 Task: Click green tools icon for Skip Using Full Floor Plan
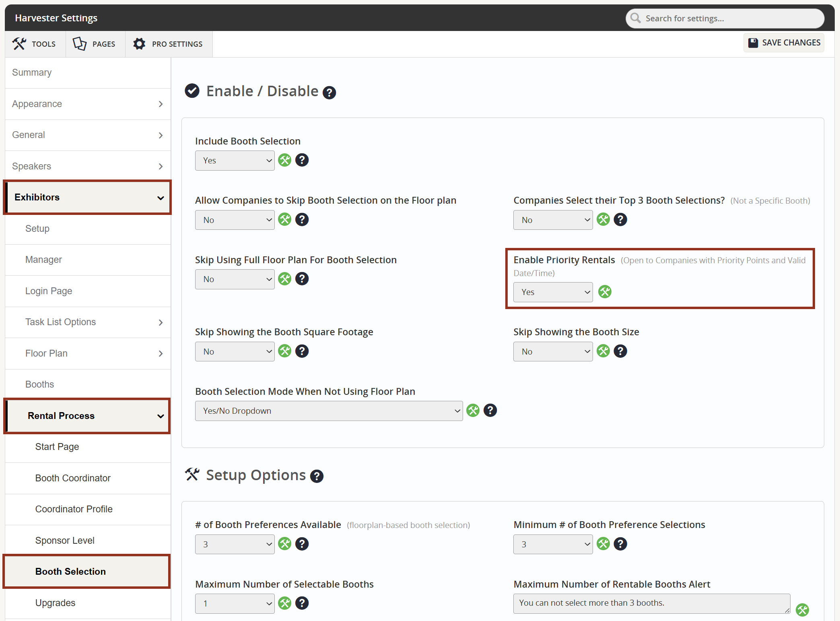[284, 279]
